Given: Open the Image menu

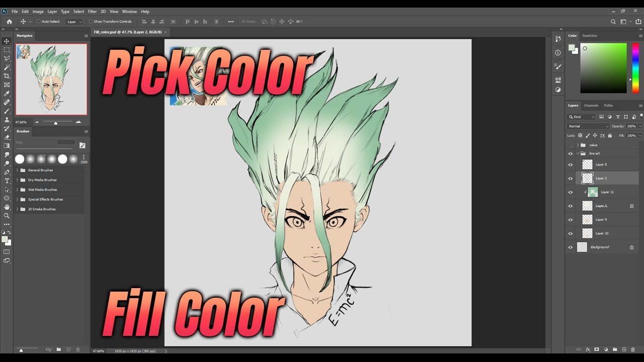Looking at the screenshot, I should pyautogui.click(x=38, y=12).
